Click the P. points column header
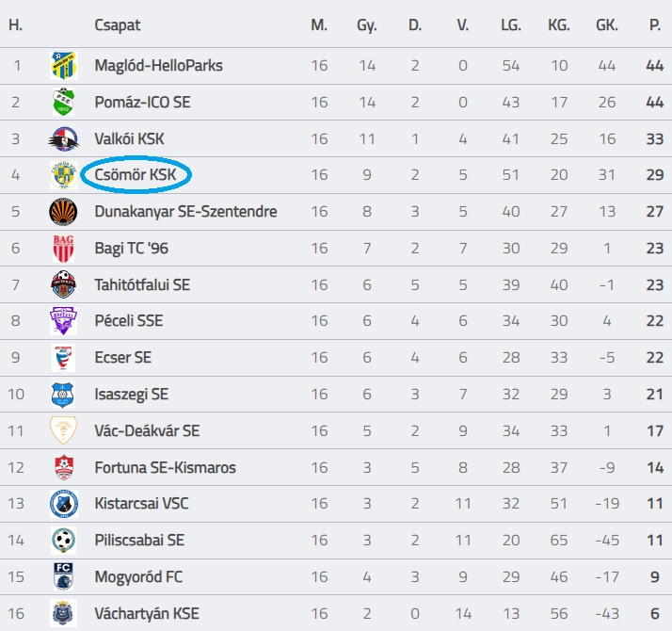 pos(654,25)
